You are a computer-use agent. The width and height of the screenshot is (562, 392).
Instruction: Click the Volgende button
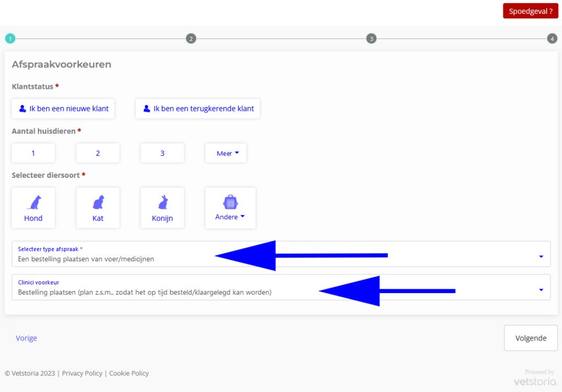[531, 338]
